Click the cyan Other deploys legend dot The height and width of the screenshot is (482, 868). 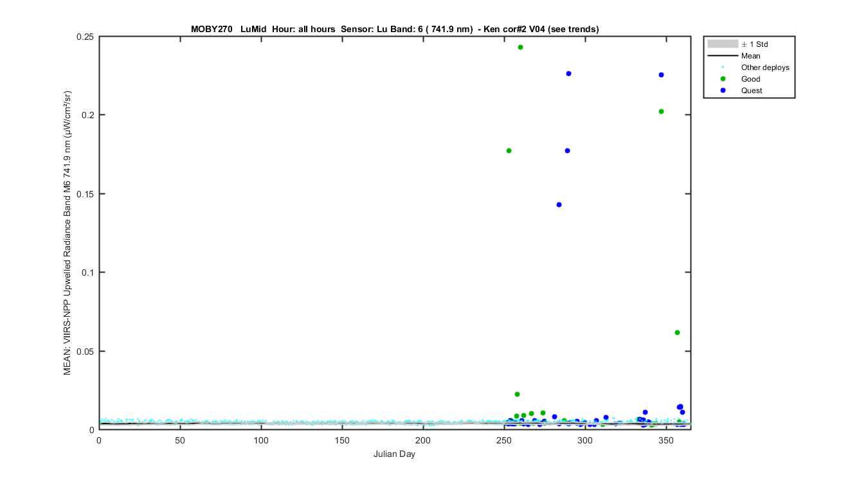coord(722,67)
